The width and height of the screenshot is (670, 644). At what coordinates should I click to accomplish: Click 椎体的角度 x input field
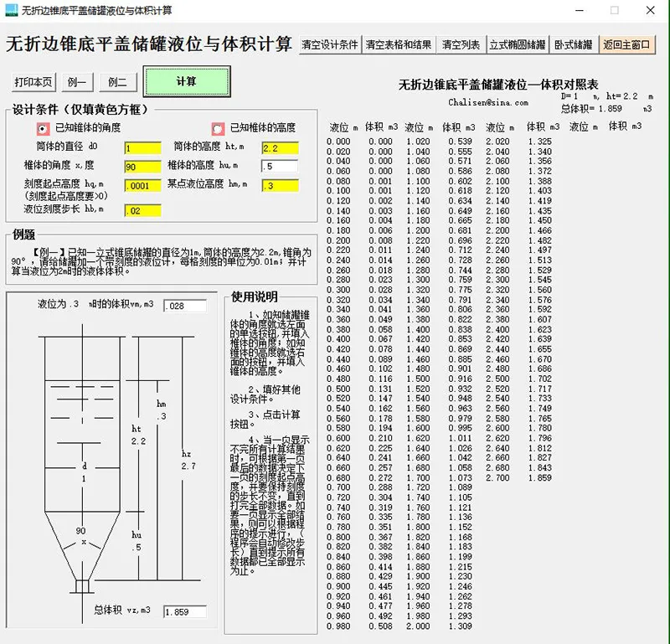pos(142,167)
